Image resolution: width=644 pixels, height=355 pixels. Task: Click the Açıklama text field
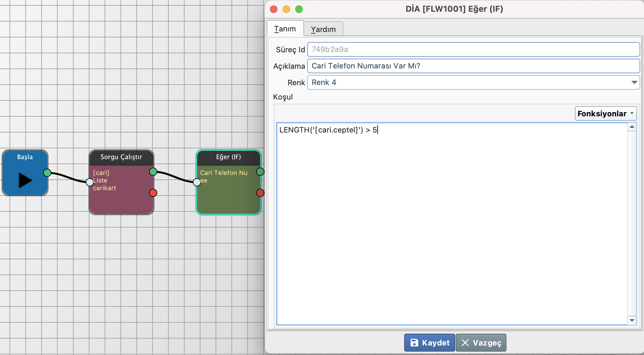pyautogui.click(x=473, y=66)
